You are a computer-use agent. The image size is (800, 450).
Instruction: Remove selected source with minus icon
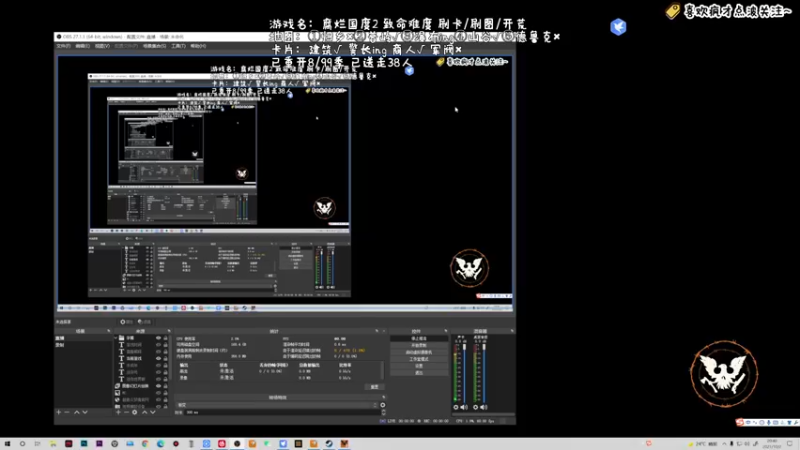[127, 412]
